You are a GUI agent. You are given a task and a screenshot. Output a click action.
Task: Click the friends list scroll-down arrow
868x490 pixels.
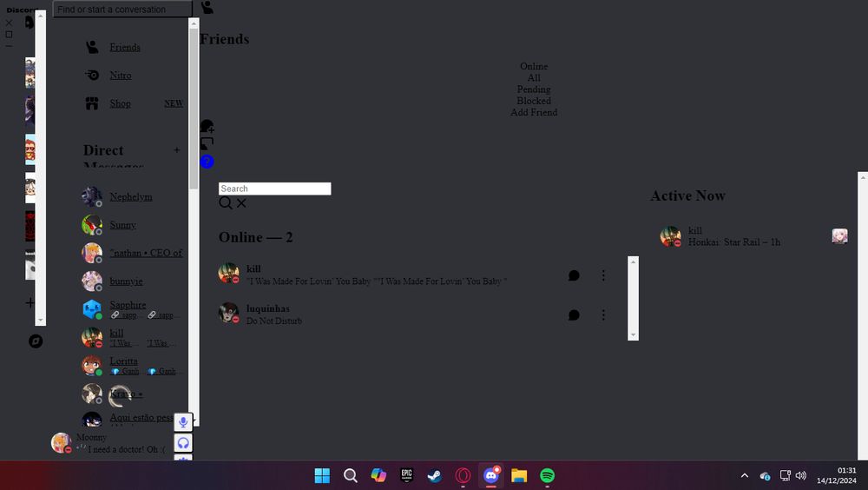(x=634, y=335)
